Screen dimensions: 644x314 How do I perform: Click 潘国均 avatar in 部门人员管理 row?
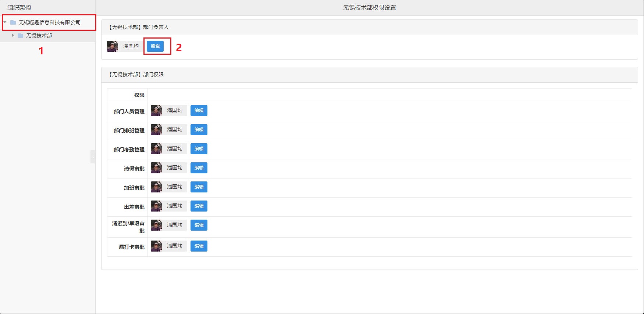156,111
